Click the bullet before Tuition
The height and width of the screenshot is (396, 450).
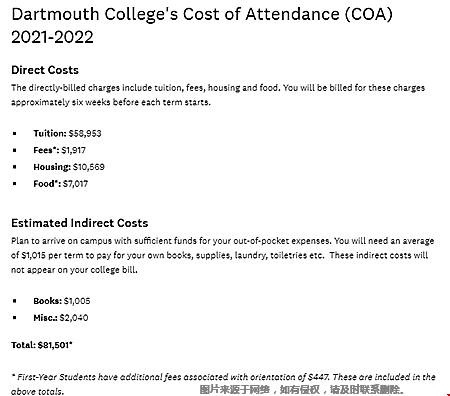point(14,134)
